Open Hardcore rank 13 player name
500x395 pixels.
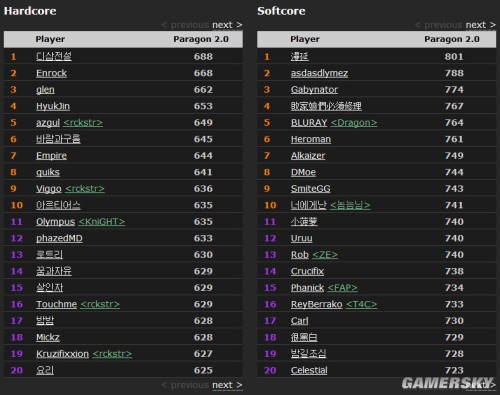49,255
